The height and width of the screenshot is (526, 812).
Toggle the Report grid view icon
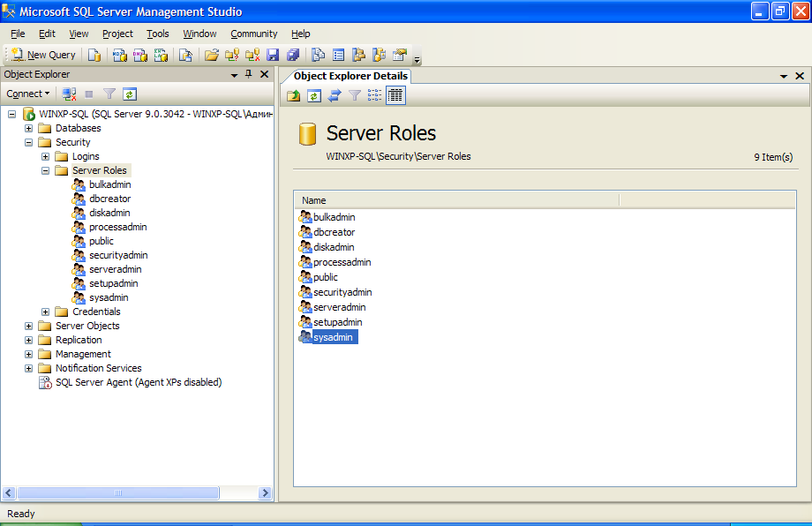(x=395, y=95)
